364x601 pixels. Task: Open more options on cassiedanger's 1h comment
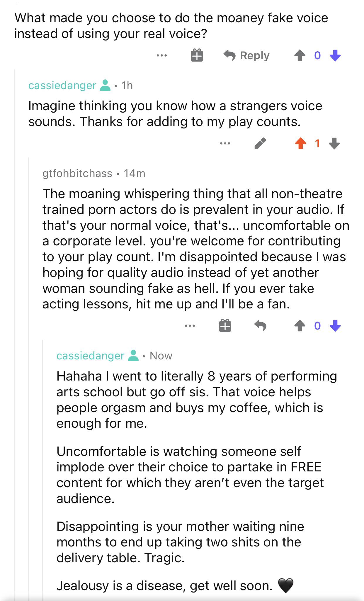(x=225, y=143)
